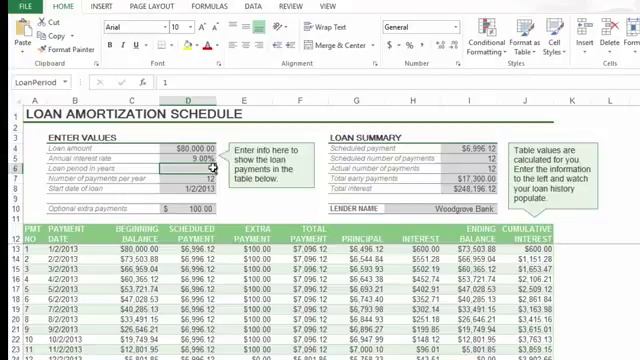Open the font size dropdown showing 10
This screenshot has width=640, height=360.
tap(190, 27)
